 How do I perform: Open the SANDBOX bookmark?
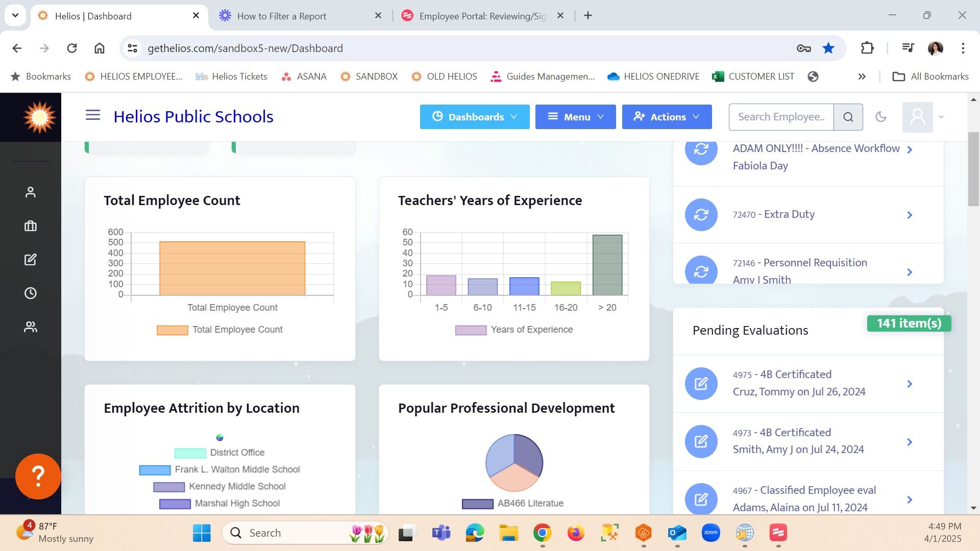(x=369, y=77)
